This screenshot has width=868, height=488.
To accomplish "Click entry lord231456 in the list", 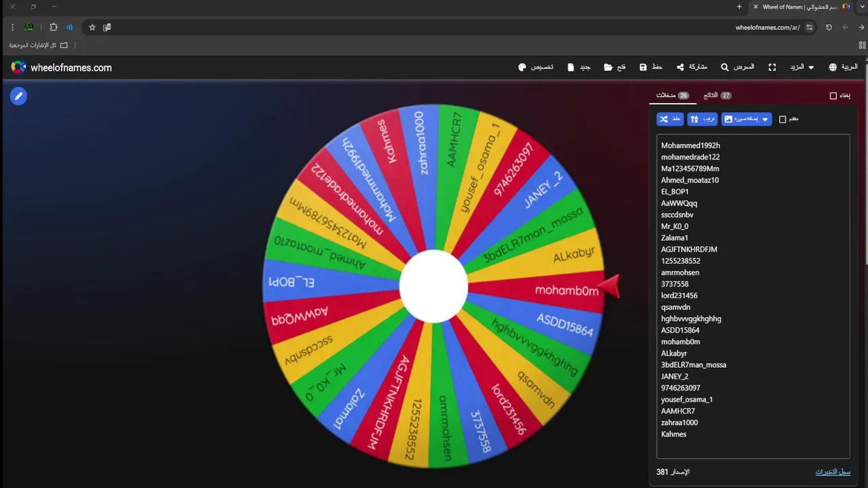I will tap(679, 296).
